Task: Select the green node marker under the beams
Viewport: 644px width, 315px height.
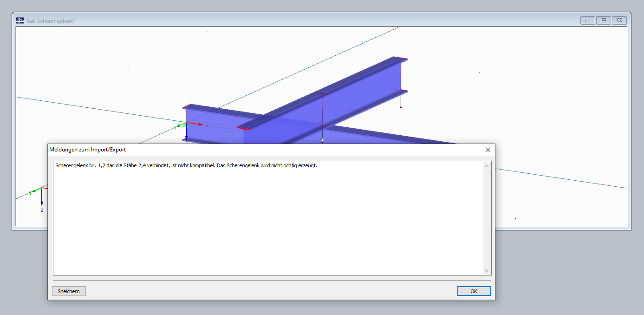Action: click(322, 139)
